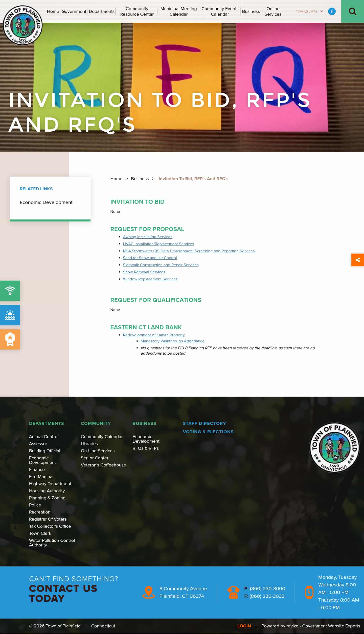Expand the Translate dropdown

[309, 11]
